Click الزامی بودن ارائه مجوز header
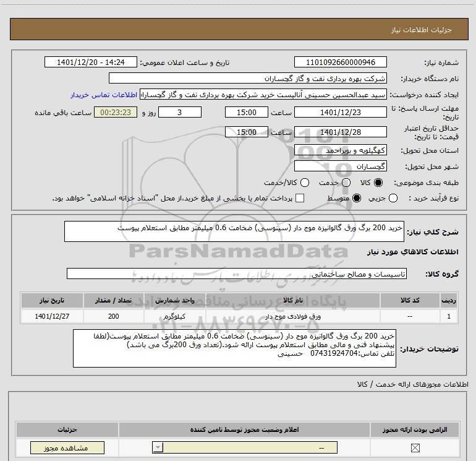Screen dimensions: 476x461 coord(415,429)
